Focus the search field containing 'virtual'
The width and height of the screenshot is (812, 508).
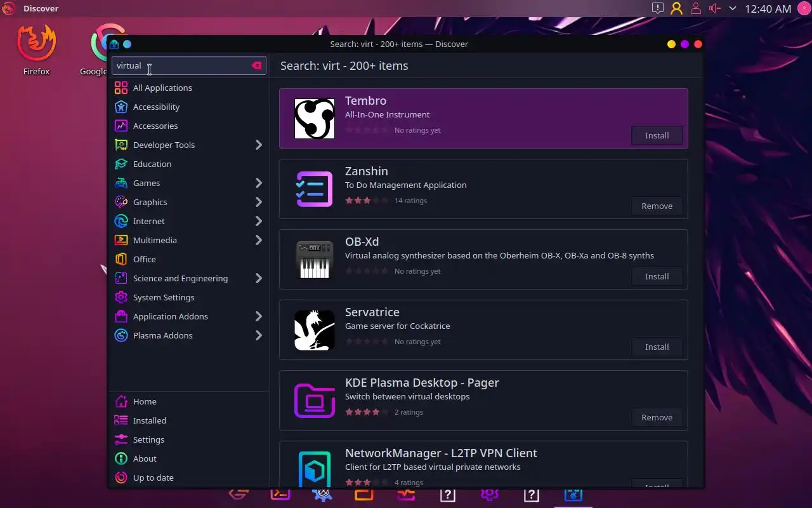[x=188, y=65]
